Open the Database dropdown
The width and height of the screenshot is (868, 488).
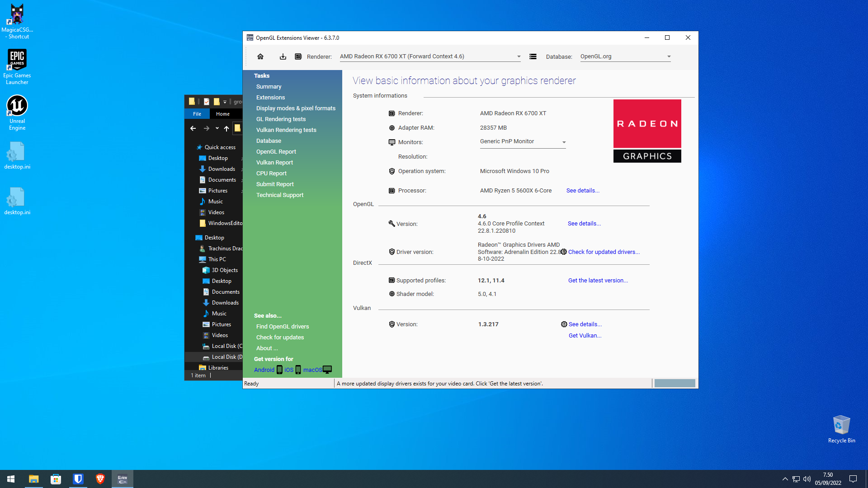coord(669,57)
